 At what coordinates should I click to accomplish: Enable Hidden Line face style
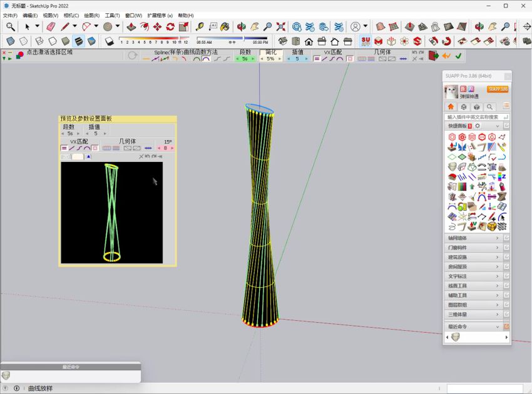[52, 41]
